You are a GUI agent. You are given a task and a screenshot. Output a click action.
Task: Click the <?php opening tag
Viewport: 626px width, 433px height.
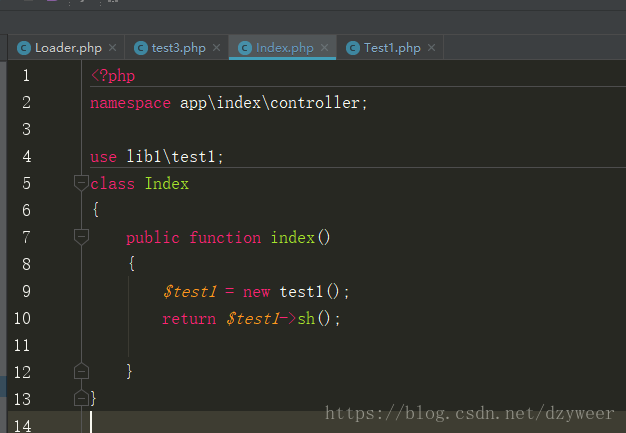pos(113,76)
